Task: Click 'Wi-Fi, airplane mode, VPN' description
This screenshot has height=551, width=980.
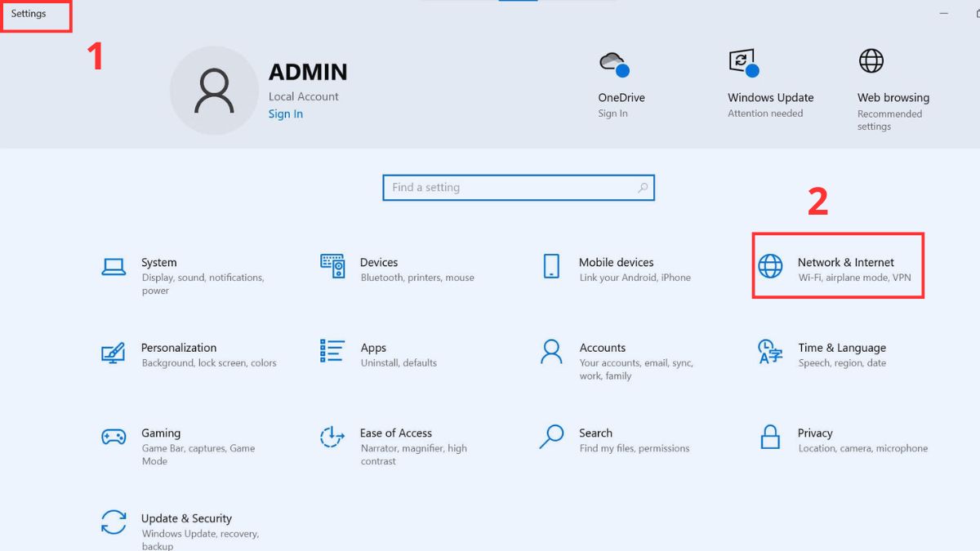Action: (854, 278)
